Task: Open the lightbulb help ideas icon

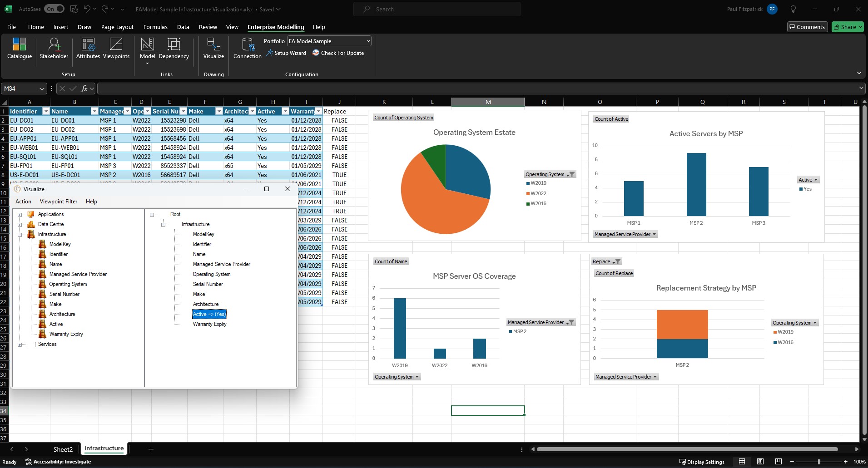Action: pos(794,9)
